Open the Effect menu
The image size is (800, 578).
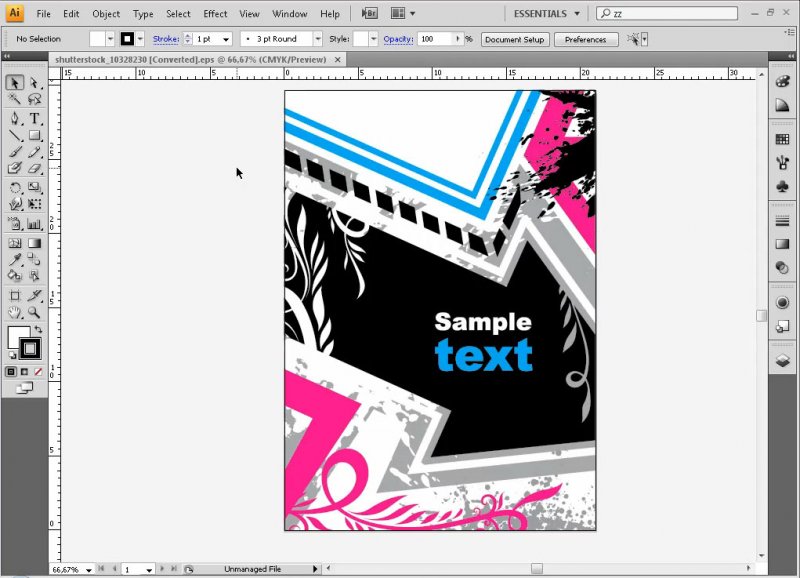pos(215,14)
